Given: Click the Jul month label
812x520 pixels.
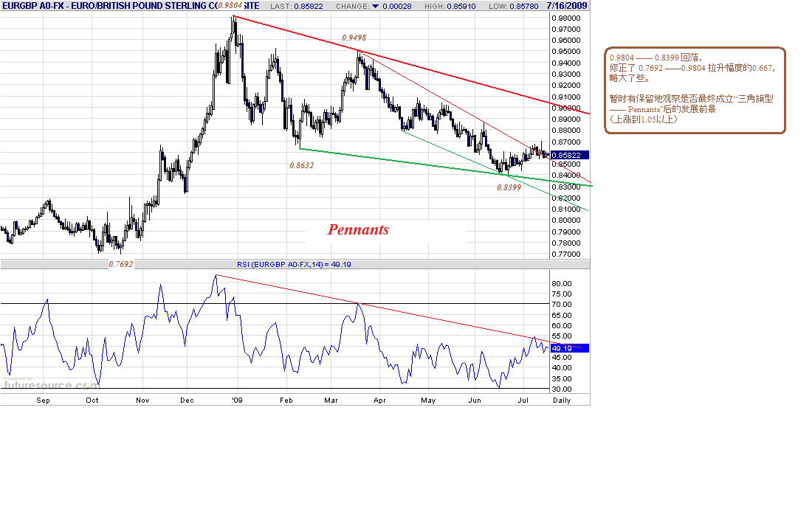Looking at the screenshot, I should pos(523,401).
